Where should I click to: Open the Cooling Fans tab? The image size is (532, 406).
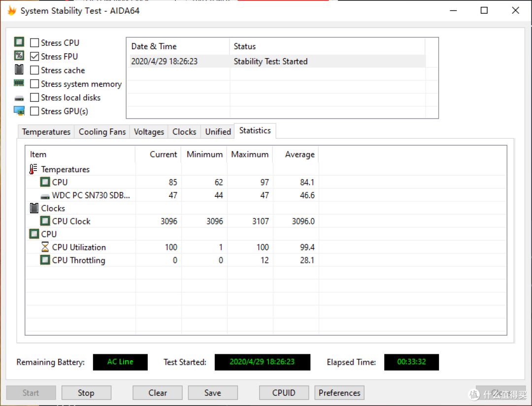click(102, 132)
